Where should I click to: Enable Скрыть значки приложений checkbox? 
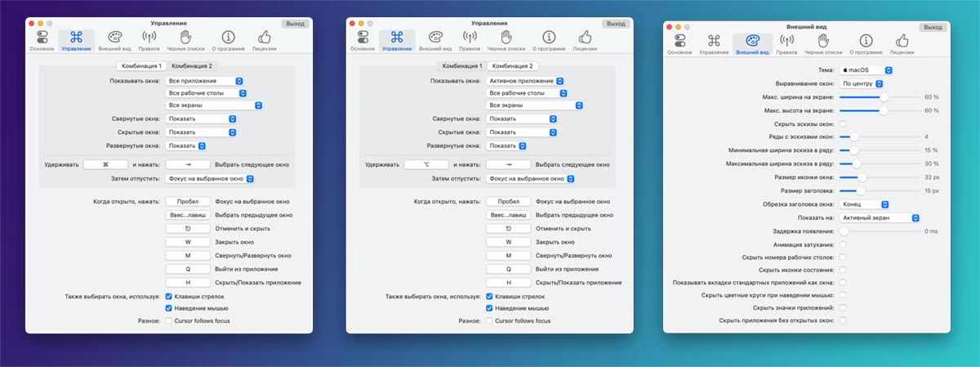click(843, 307)
